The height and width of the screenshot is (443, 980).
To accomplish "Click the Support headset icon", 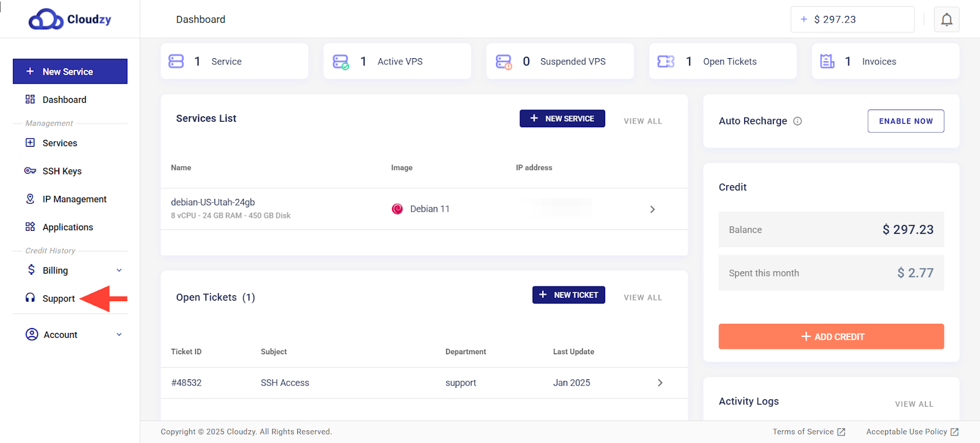I will click(30, 298).
